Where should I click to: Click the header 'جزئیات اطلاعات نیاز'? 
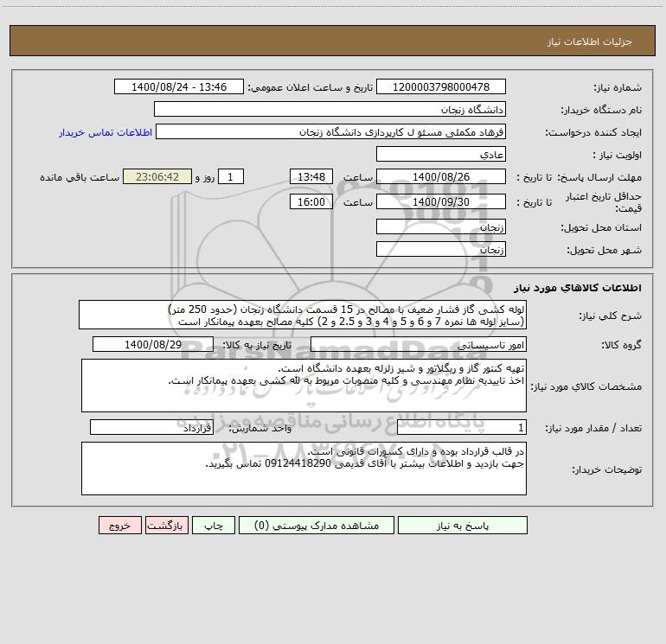pos(590,41)
